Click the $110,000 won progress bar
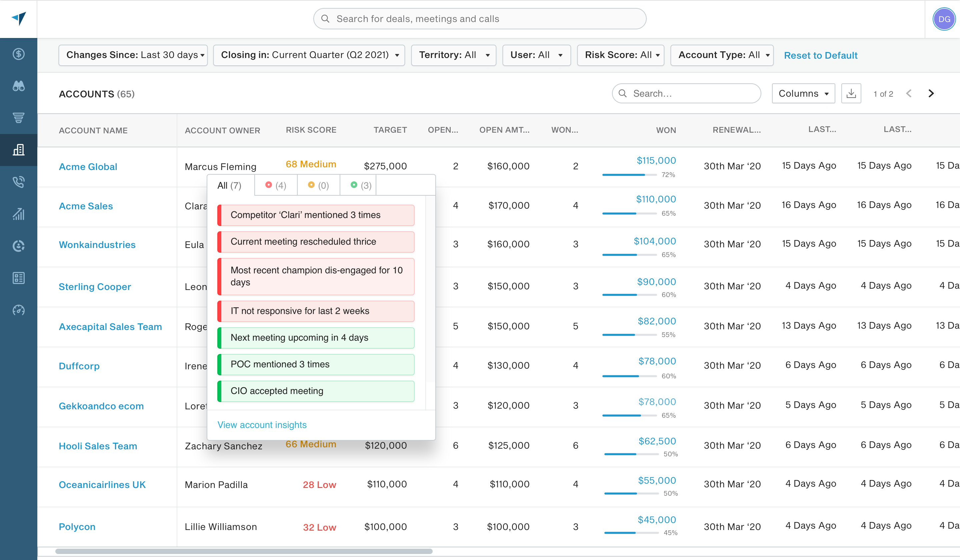Screen dimensions: 960x560 pos(629,214)
